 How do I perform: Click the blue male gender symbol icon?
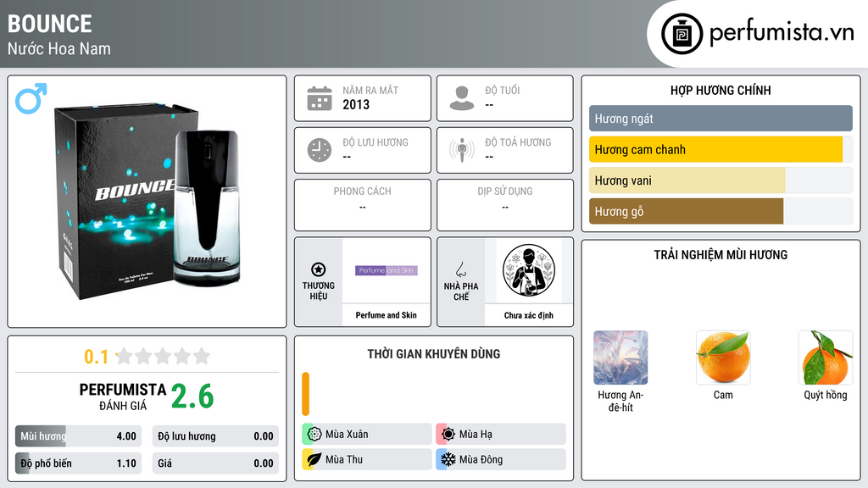pos(31,98)
